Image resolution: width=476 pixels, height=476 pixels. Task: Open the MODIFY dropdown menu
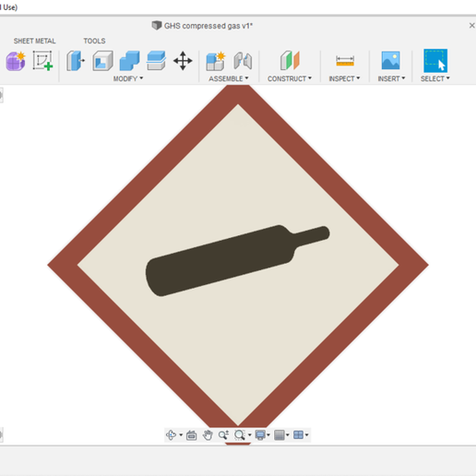[x=128, y=78]
